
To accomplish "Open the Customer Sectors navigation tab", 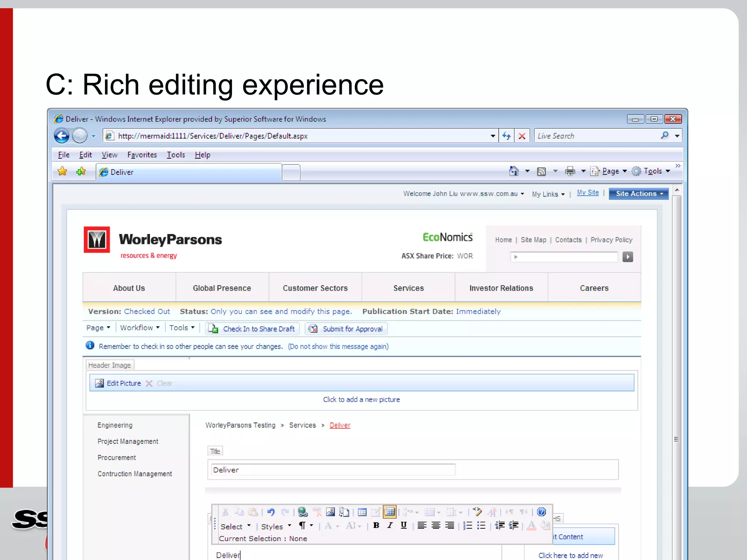I will 315,288.
